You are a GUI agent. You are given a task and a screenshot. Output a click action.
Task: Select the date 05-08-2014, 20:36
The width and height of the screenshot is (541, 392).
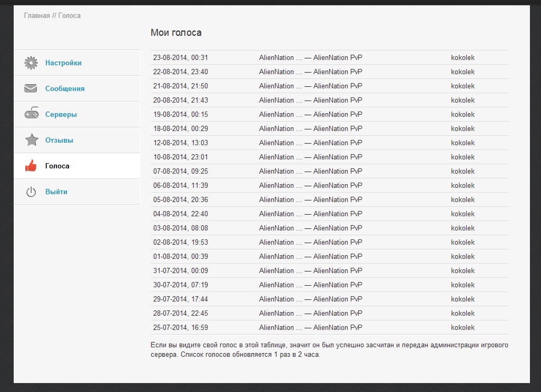pyautogui.click(x=181, y=199)
